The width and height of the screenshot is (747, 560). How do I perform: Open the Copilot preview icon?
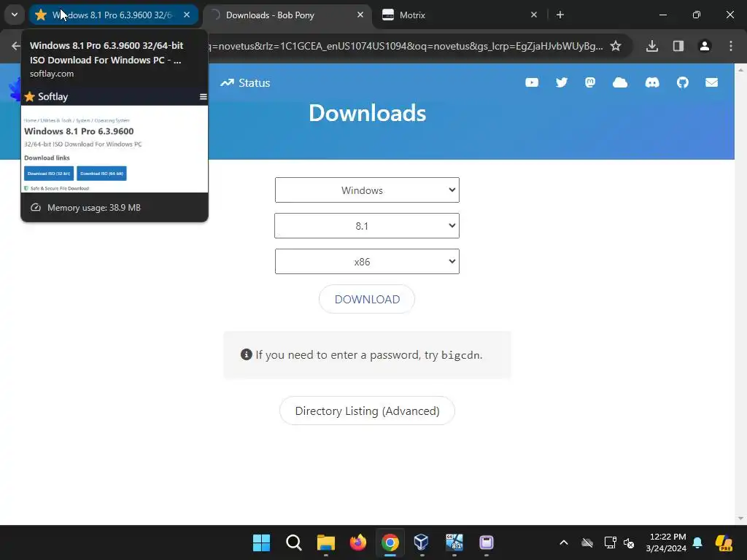pos(724,542)
